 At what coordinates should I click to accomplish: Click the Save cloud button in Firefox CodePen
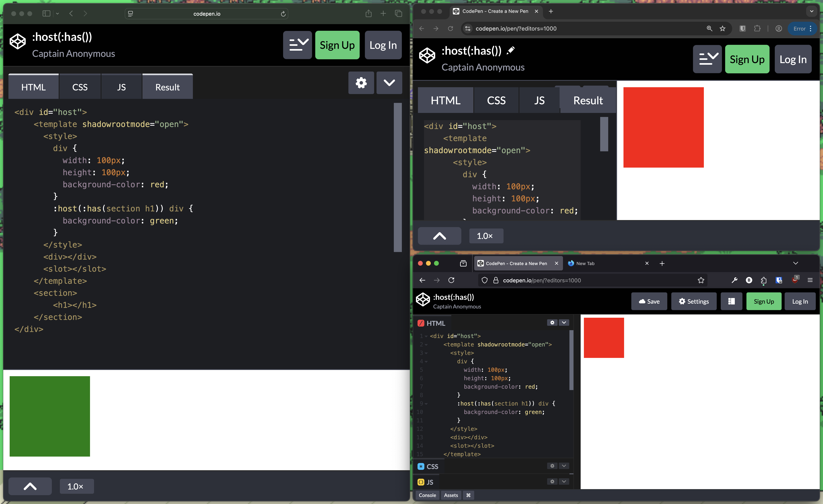pyautogui.click(x=649, y=301)
